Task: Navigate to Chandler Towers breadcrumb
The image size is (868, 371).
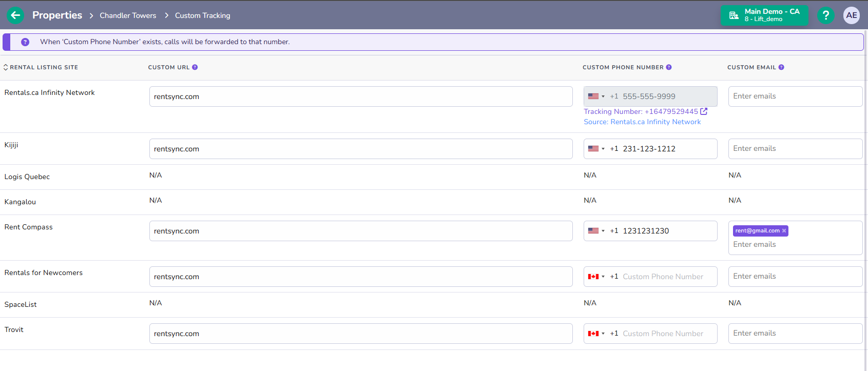Action: 128,16
